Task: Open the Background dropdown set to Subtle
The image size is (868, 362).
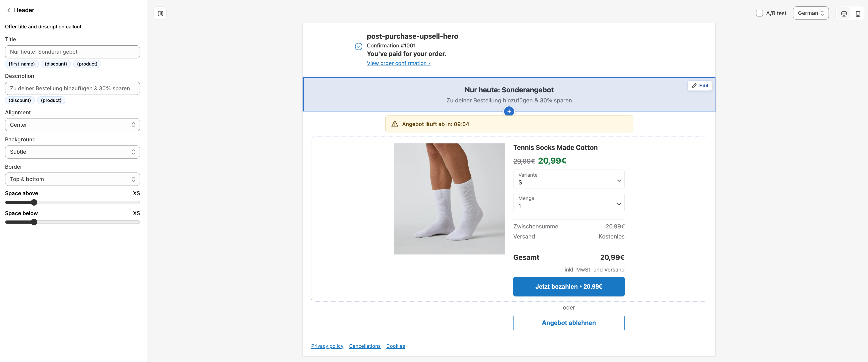Action: pos(72,152)
